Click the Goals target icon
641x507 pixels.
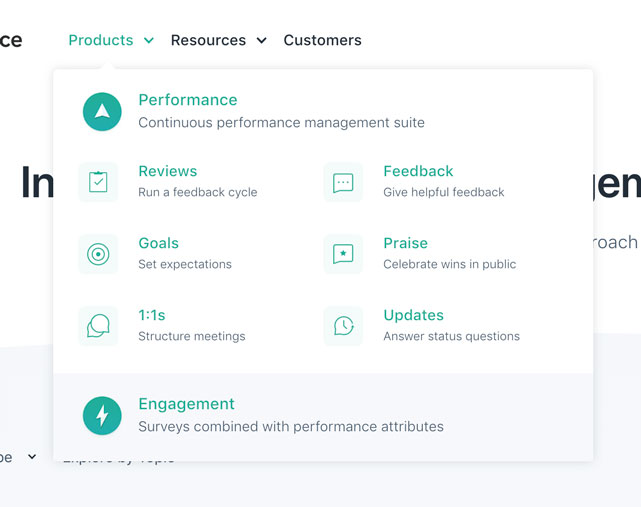click(98, 254)
